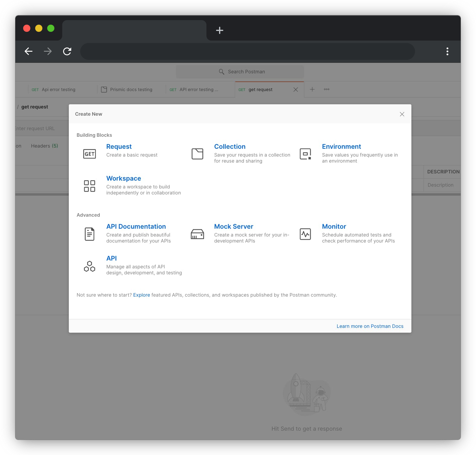
Task: Open the Environment link
Action: (x=341, y=147)
